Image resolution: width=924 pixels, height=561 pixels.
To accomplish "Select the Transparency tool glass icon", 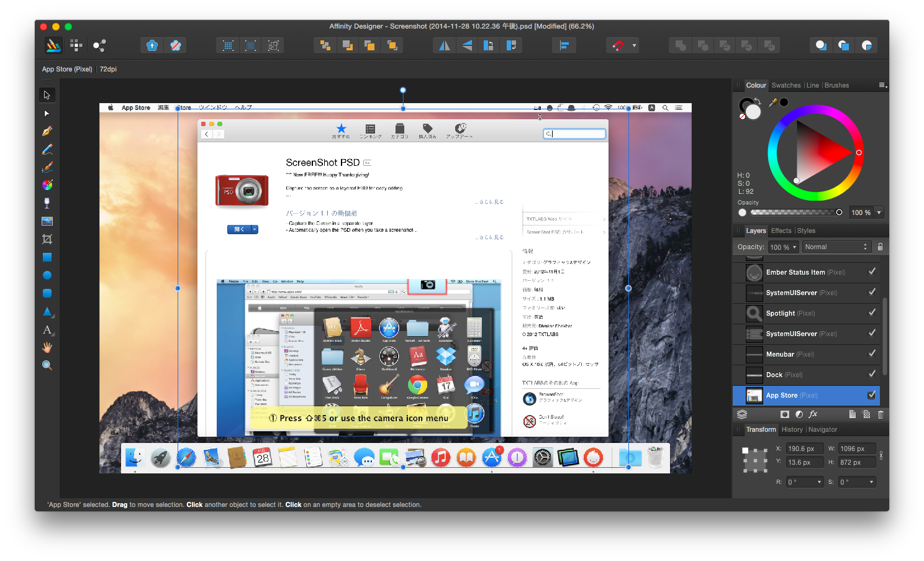I will (47, 203).
